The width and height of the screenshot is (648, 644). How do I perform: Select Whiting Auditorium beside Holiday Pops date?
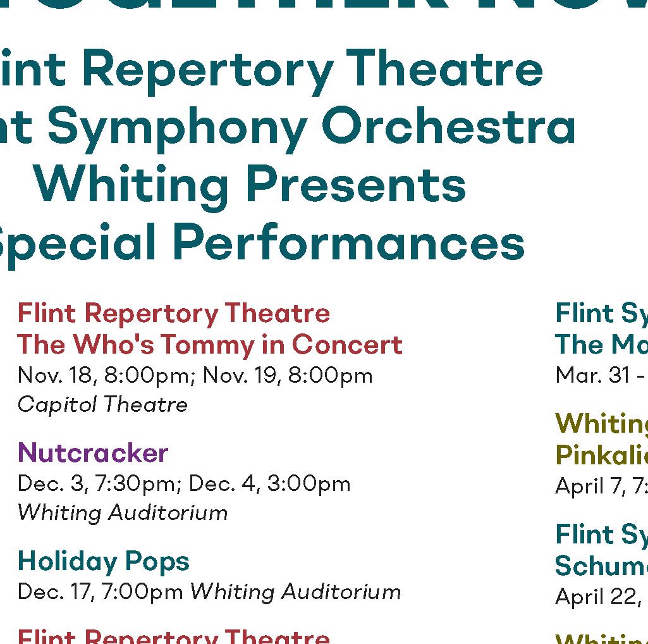[295, 592]
